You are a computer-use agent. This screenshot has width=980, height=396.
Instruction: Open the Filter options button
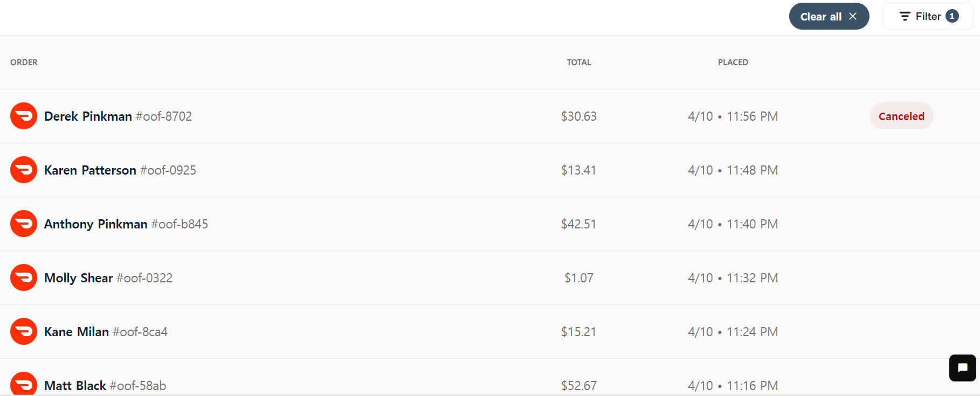coord(928,16)
